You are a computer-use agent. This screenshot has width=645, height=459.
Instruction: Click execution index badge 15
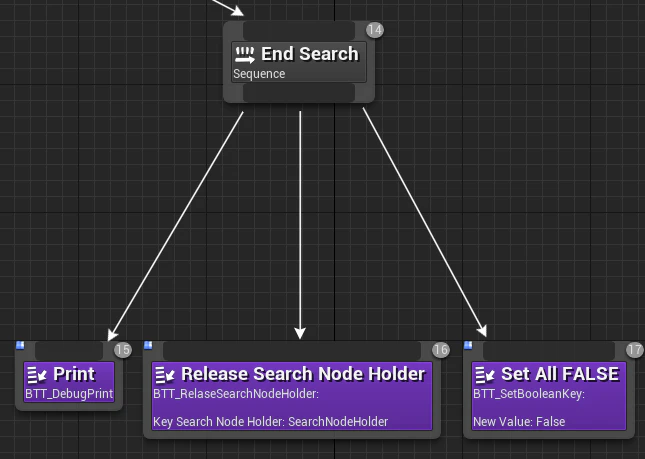pyautogui.click(x=123, y=350)
